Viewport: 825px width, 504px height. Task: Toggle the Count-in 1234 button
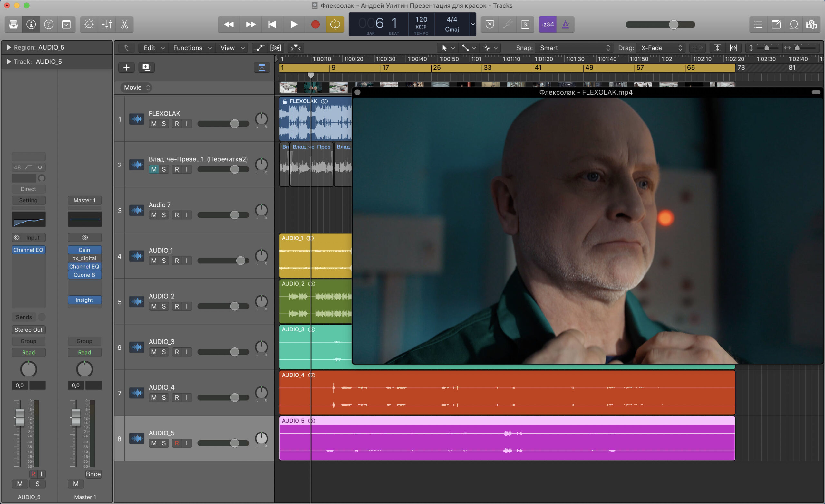tap(548, 24)
